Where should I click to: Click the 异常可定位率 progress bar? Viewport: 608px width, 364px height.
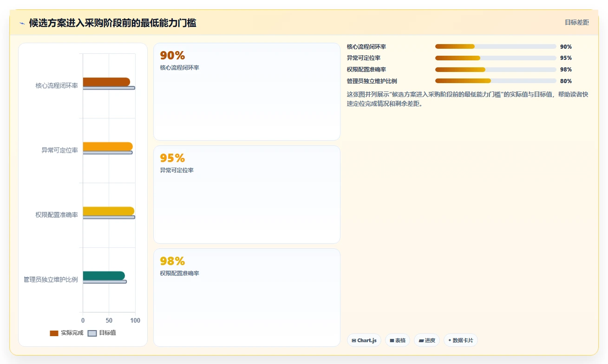pyautogui.click(x=496, y=58)
